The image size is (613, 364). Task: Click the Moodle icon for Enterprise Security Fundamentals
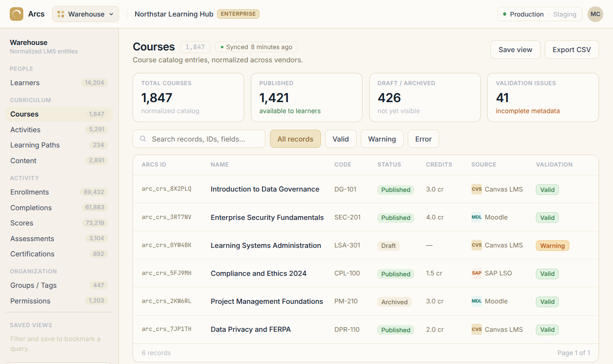point(476,217)
